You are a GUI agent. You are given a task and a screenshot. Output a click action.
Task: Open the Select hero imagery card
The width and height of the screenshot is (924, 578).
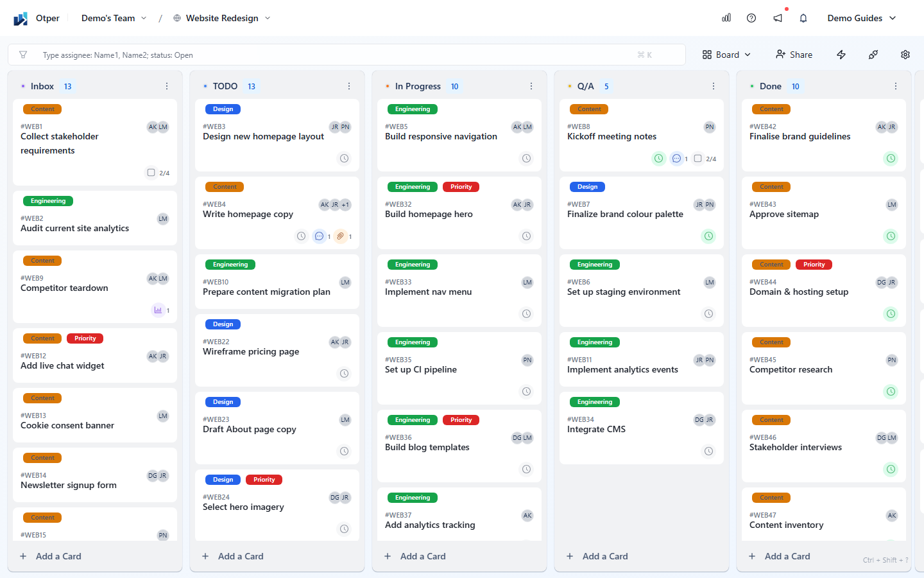277,505
